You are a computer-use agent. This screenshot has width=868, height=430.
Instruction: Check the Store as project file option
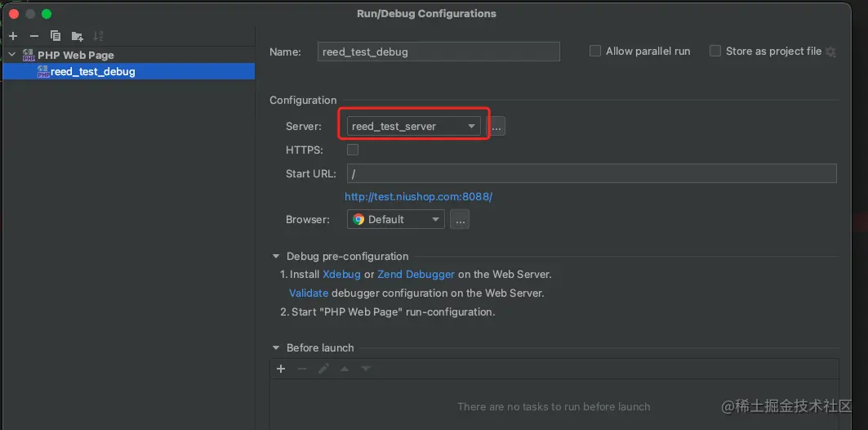coord(715,51)
